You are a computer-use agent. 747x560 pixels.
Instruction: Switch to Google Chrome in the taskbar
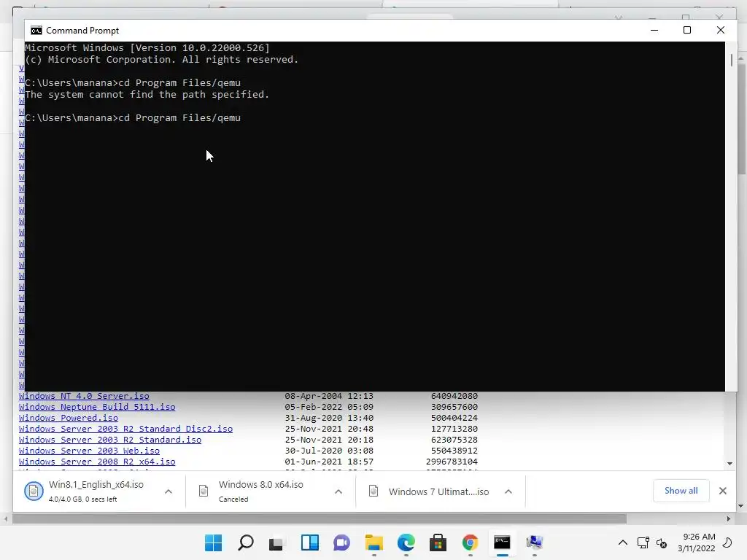[471, 542]
